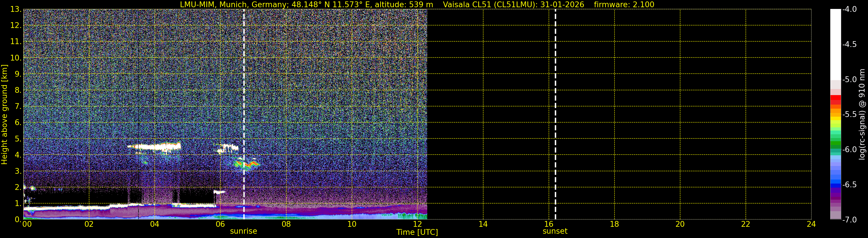Click the colorbar tick label '-6.0'

point(849,149)
